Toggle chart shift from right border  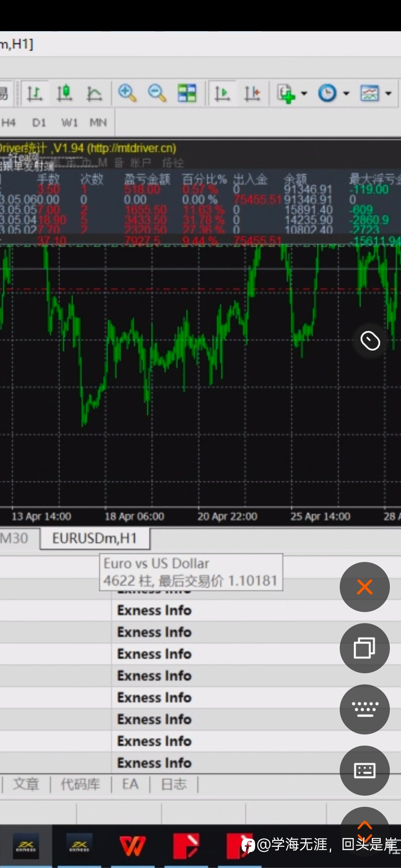pyautogui.click(x=252, y=93)
